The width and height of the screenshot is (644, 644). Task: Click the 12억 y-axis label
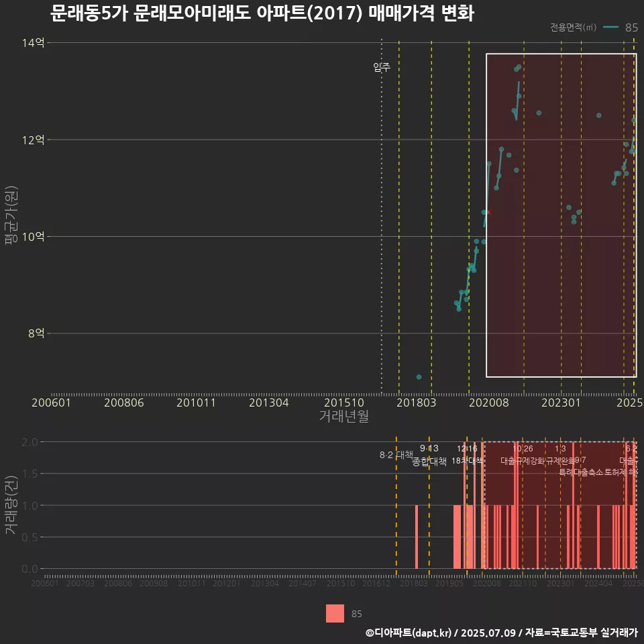pyautogui.click(x=33, y=140)
